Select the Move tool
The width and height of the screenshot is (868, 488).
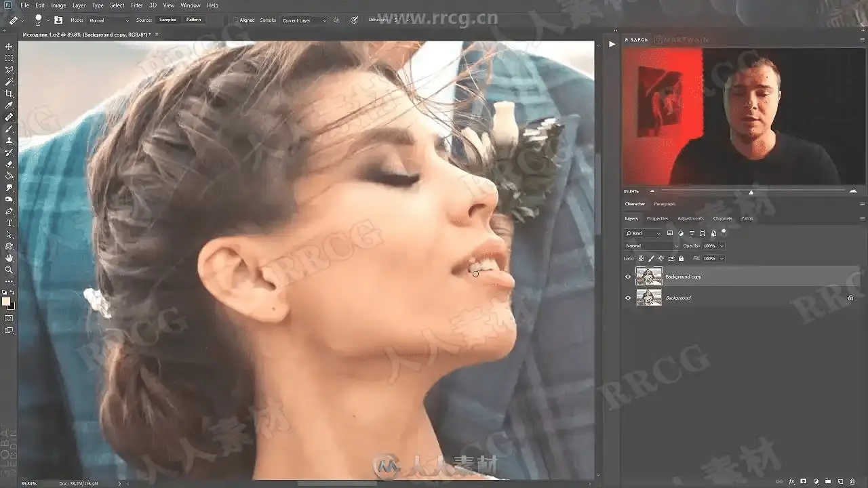pyautogui.click(x=9, y=47)
